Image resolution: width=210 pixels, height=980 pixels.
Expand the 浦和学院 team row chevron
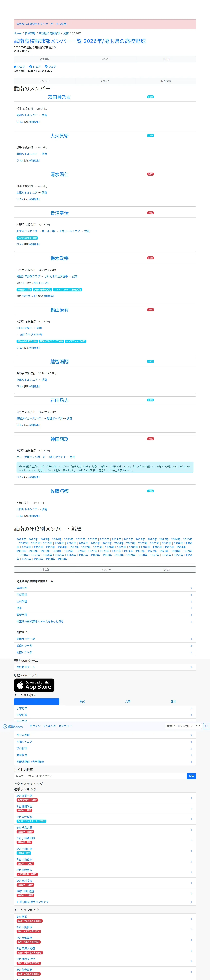tap(191, 588)
